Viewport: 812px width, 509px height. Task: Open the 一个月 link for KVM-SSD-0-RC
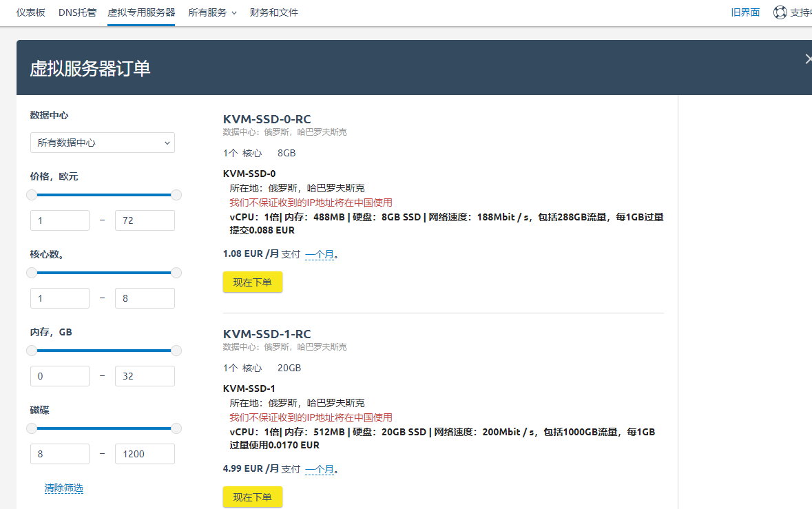320,254
